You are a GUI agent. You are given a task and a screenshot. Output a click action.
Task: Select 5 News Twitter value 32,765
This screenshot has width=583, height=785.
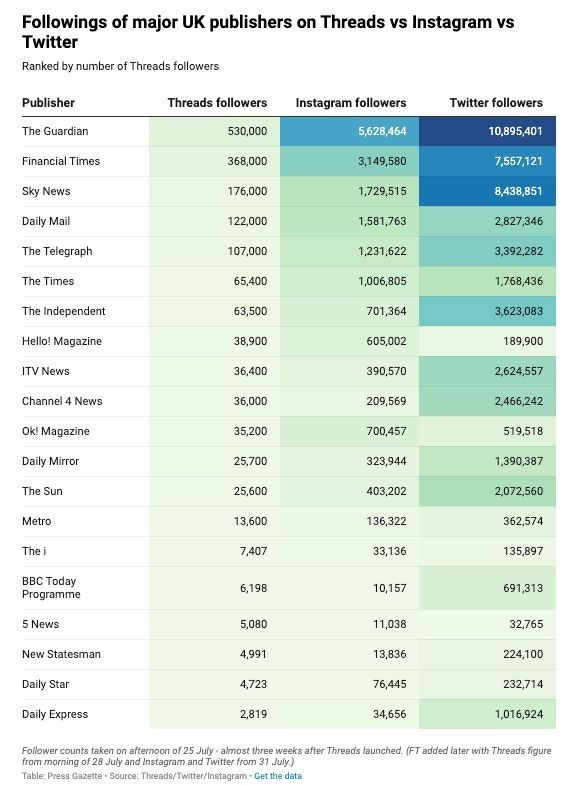pos(526,624)
